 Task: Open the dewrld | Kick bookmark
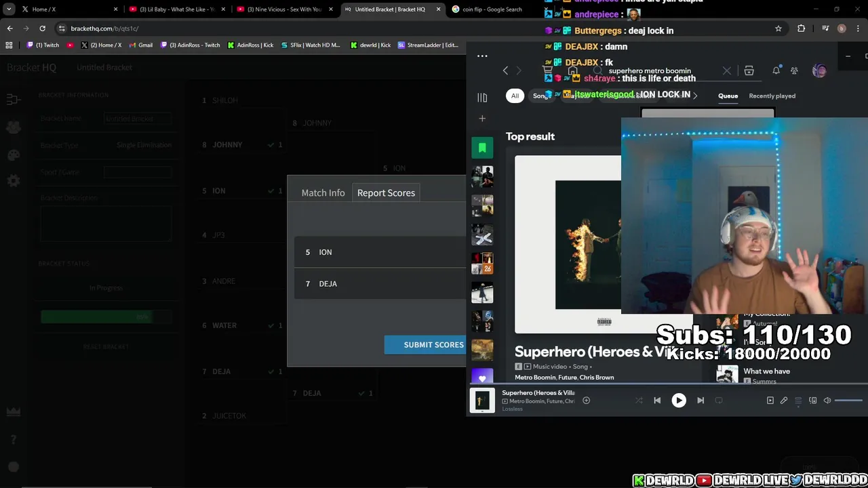370,45
